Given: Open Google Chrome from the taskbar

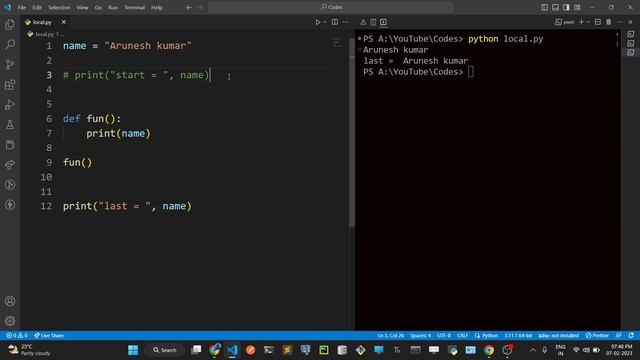Looking at the screenshot, I should click(x=489, y=350).
